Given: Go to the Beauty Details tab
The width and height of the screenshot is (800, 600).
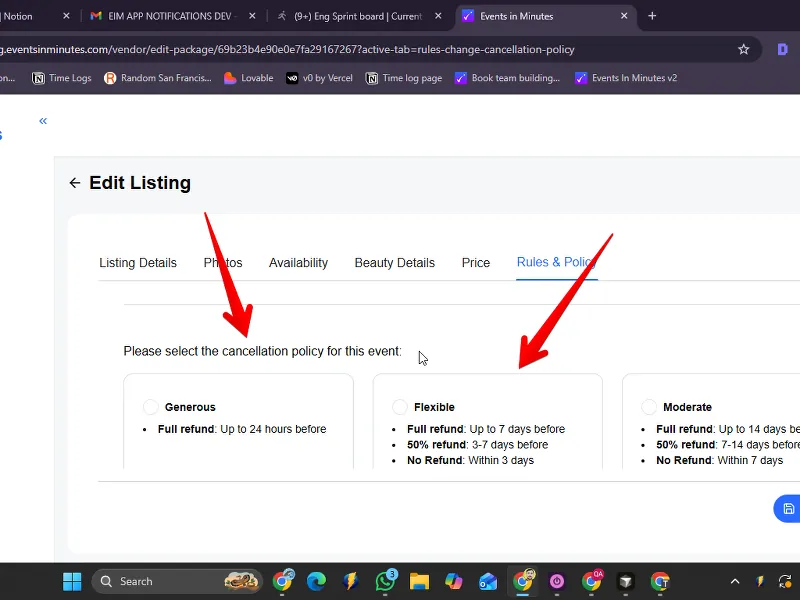Looking at the screenshot, I should click(x=394, y=263).
